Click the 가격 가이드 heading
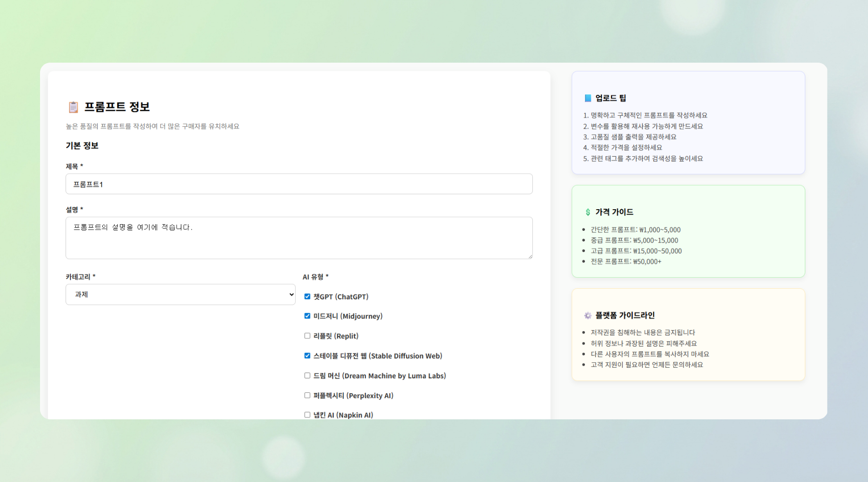This screenshot has height=482, width=868. pyautogui.click(x=614, y=212)
